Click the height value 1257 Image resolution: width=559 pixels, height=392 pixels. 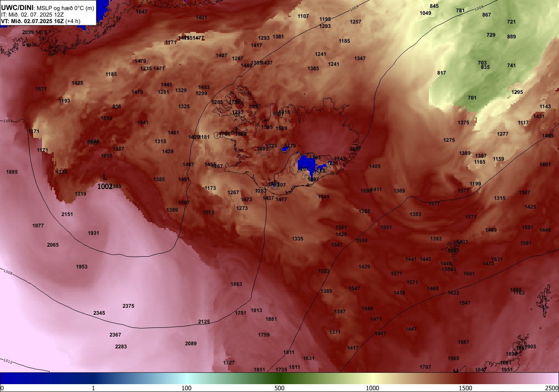point(355,22)
